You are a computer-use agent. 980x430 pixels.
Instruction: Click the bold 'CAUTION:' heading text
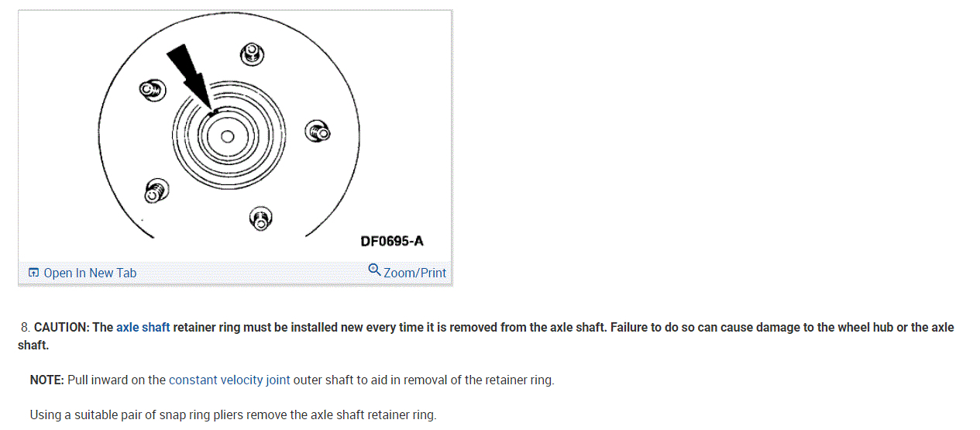pos(62,328)
